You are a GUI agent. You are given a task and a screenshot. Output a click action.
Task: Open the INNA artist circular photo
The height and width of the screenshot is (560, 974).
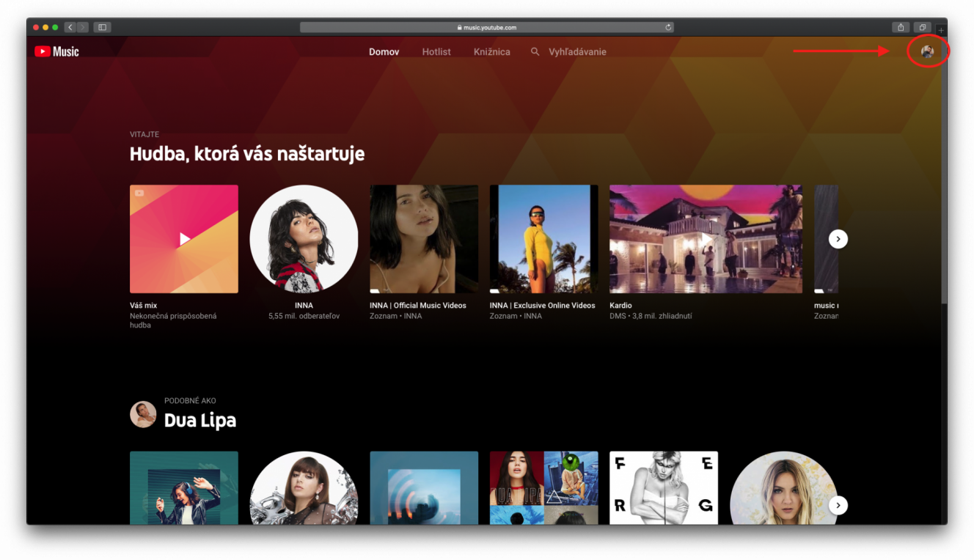(304, 239)
